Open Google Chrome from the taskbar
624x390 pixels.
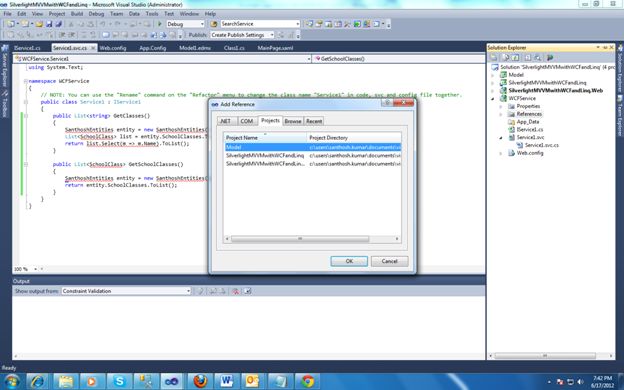click(307, 381)
